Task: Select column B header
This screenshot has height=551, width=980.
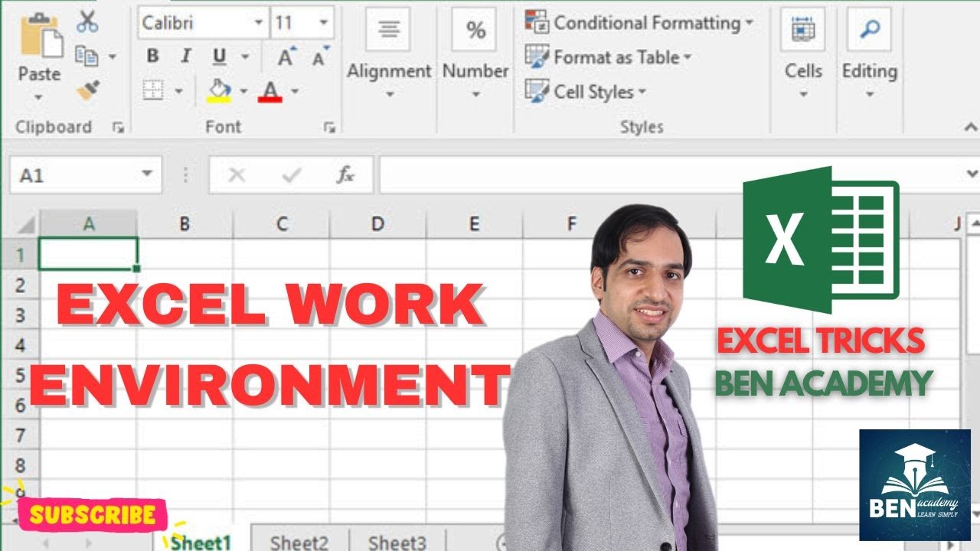Action: click(x=185, y=223)
